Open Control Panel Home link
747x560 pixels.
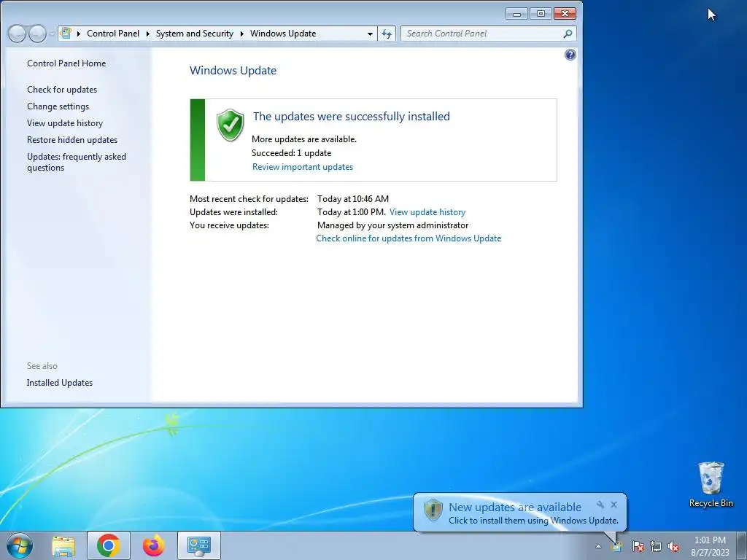pos(66,63)
